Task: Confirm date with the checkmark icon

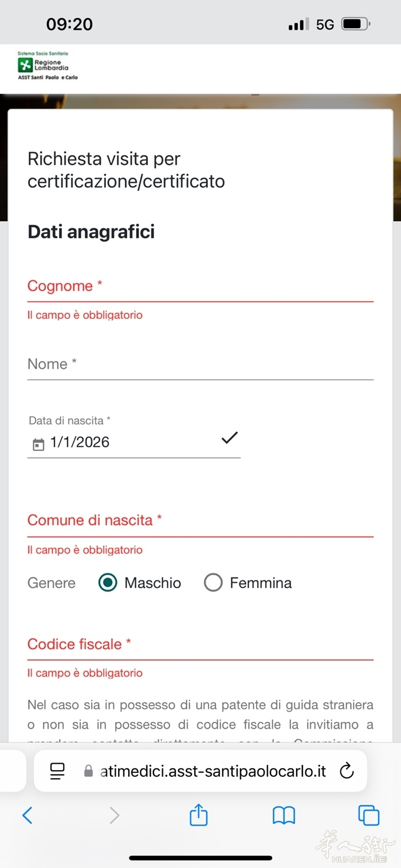Action: 229,438
